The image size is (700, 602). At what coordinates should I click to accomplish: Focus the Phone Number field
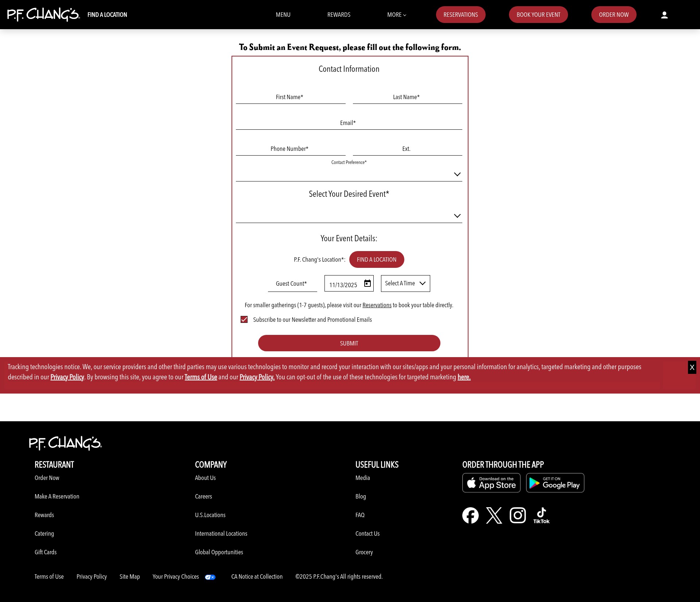click(x=291, y=149)
